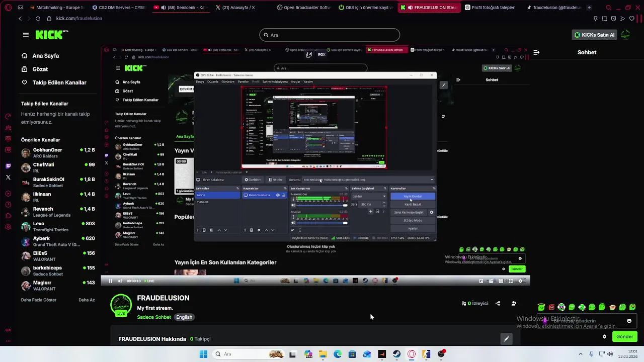Click the kick.com/fraudelusion address bar

pos(79,19)
